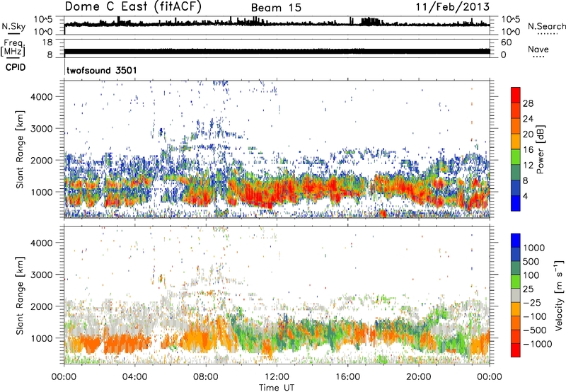The image size is (566, 392).
Task: Click the 'Power [dB]' colorbar label
Action: [x=541, y=149]
